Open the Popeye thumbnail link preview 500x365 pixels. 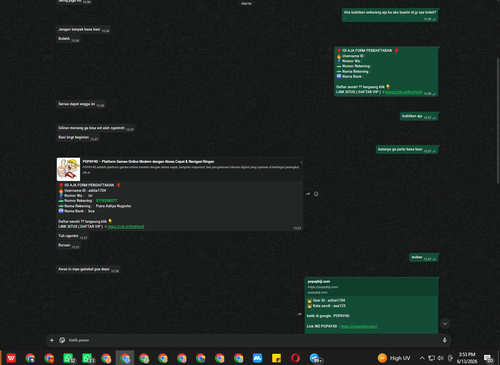[68, 169]
